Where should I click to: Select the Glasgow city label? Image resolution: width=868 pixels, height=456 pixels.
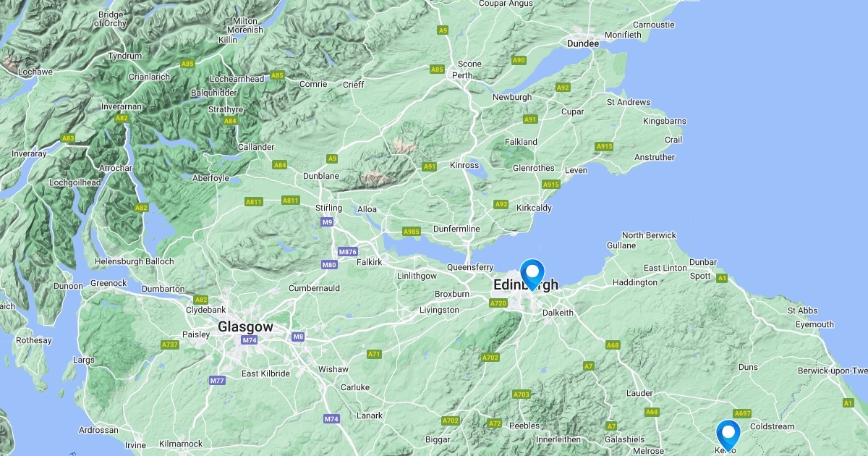pyautogui.click(x=246, y=327)
